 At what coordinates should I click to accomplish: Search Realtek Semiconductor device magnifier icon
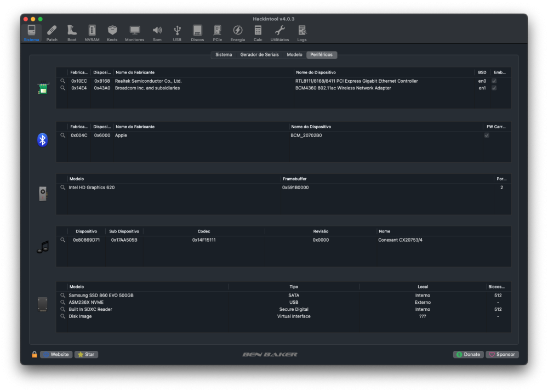point(62,81)
